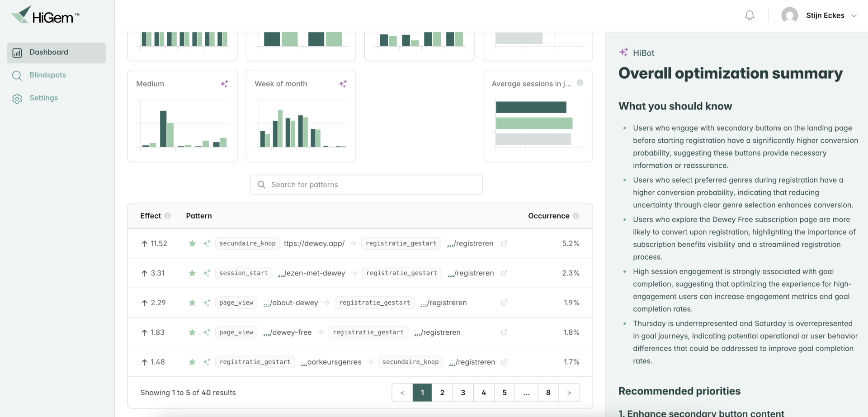Image resolution: width=868 pixels, height=417 pixels.
Task: Click HiBot sparkle on the 2.29 effect row
Action: point(207,303)
